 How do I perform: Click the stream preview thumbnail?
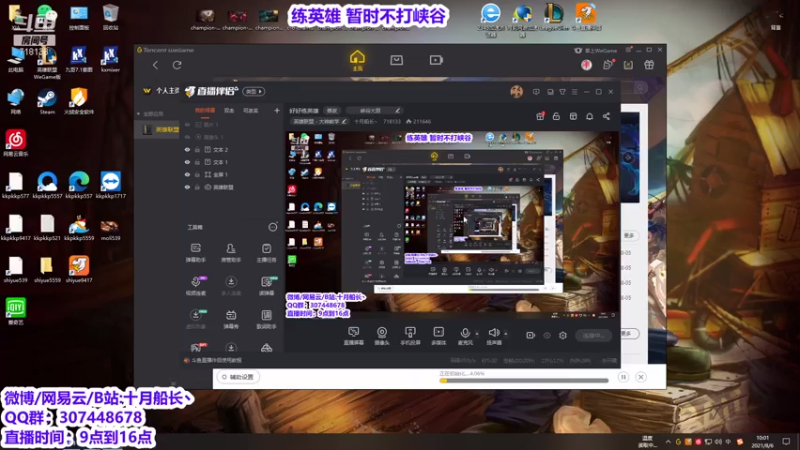452,225
